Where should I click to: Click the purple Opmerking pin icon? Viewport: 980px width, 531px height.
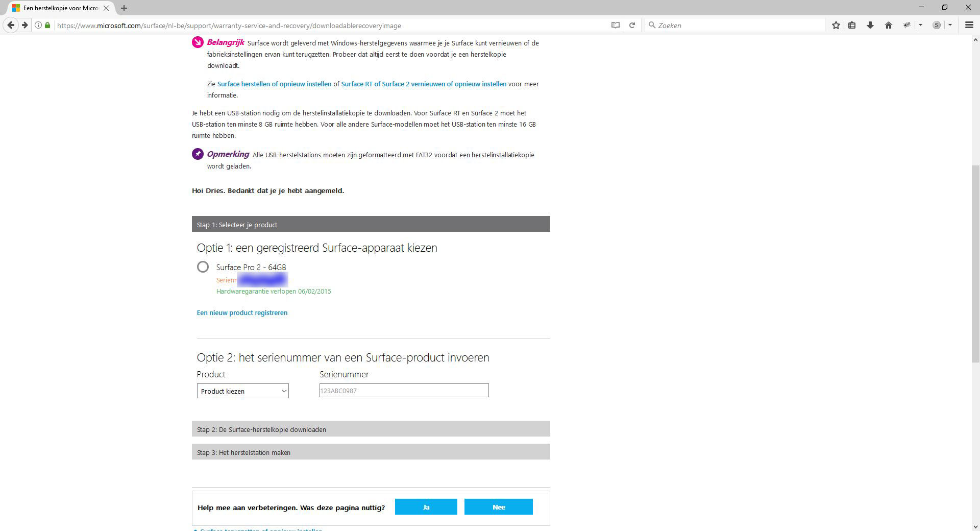coord(198,154)
